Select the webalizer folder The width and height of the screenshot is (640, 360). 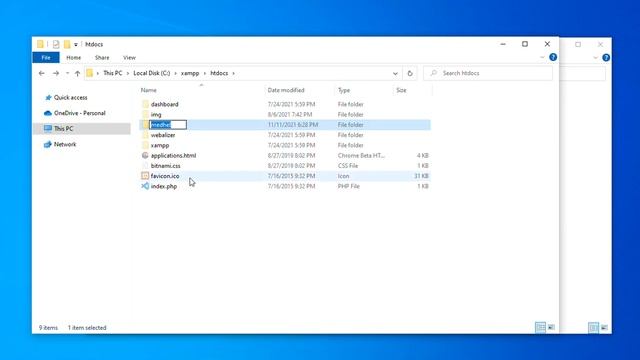click(x=163, y=135)
